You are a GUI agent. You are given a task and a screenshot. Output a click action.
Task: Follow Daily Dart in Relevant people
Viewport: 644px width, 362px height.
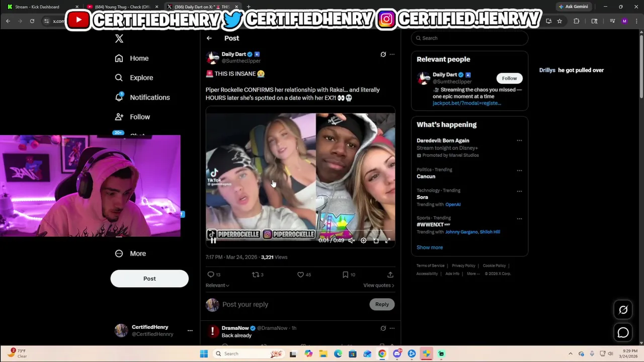tap(509, 78)
